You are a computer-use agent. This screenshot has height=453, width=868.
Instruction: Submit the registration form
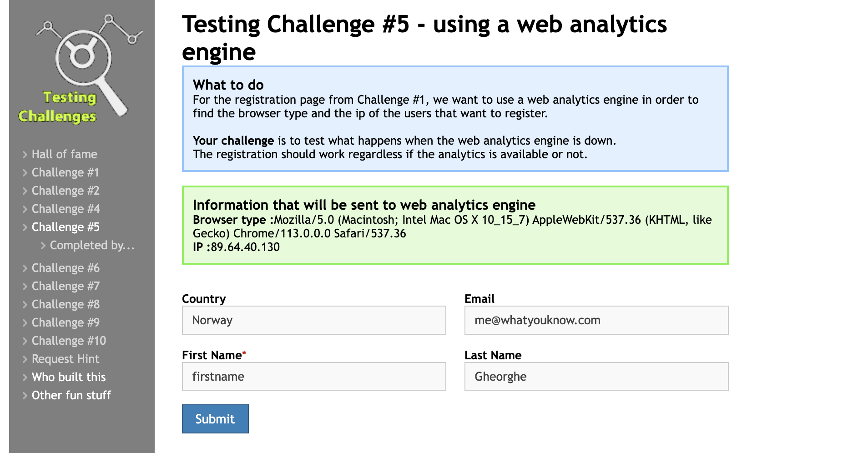coord(215,419)
